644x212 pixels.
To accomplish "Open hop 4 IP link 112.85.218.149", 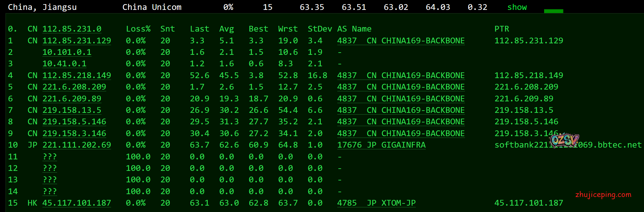I will (77, 76).
